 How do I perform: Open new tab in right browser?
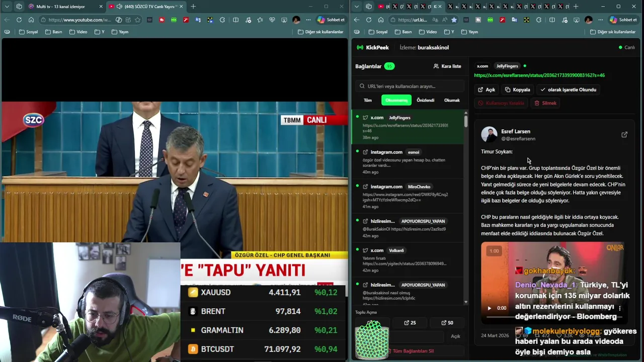pyautogui.click(x=576, y=7)
